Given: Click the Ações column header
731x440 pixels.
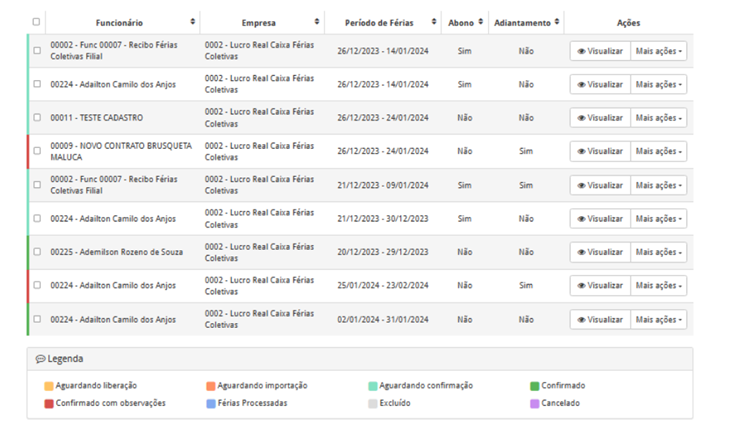Looking at the screenshot, I should 628,22.
